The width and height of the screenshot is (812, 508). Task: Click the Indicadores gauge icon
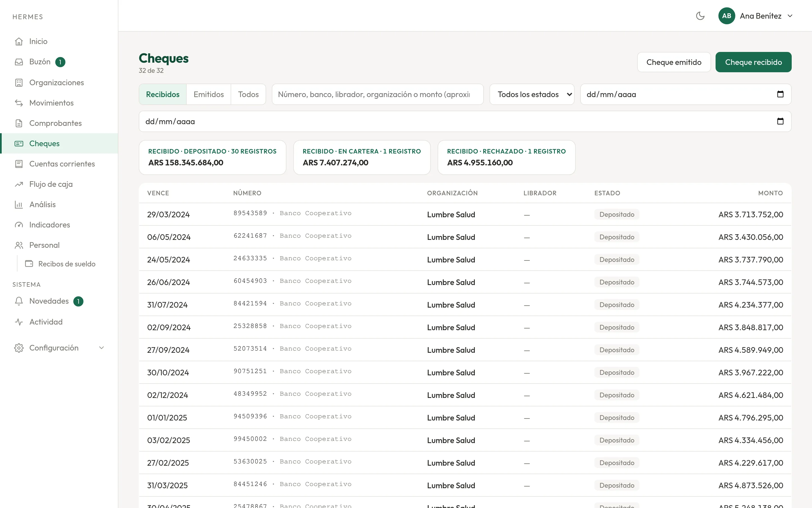point(19,225)
